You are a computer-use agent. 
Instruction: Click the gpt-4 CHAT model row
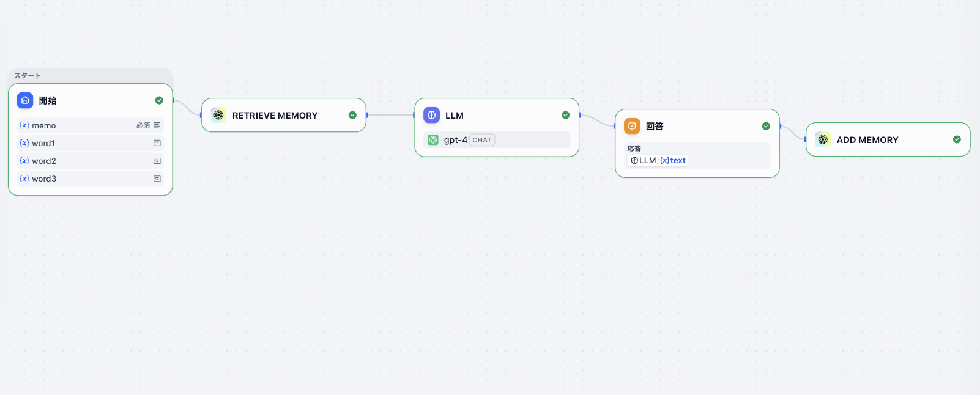497,140
